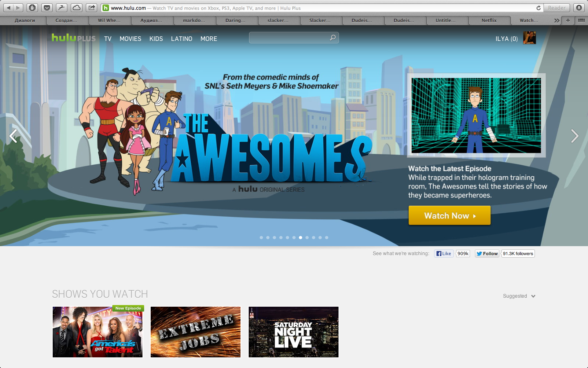The width and height of the screenshot is (588, 368).
Task: Open the AdBlock hand extension icon
Action: pyautogui.click(x=32, y=8)
